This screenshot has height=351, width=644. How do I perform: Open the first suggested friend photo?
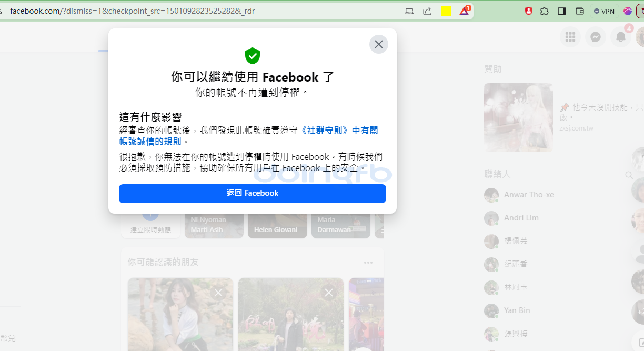(180, 314)
